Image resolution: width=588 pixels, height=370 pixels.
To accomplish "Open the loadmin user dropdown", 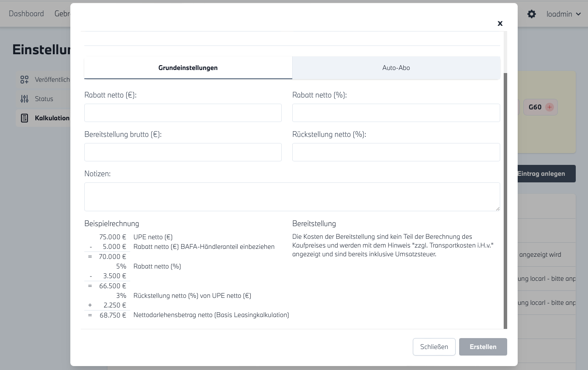I will pyautogui.click(x=564, y=14).
